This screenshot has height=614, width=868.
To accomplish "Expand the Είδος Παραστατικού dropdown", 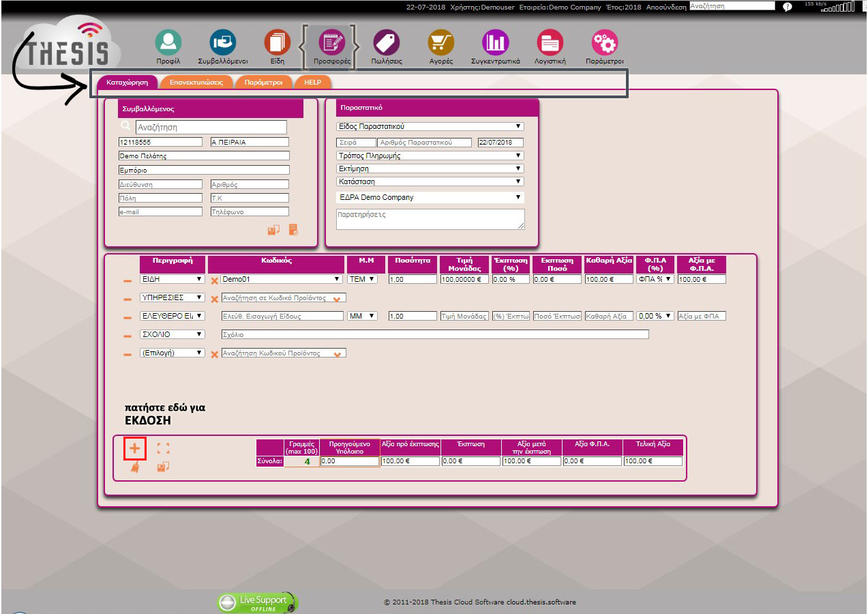I will pos(430,126).
